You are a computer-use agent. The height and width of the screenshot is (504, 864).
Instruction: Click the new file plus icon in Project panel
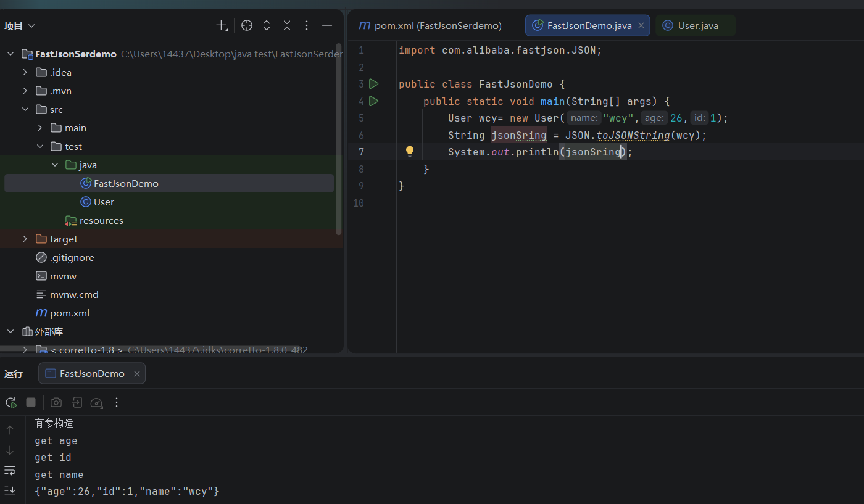pyautogui.click(x=222, y=25)
